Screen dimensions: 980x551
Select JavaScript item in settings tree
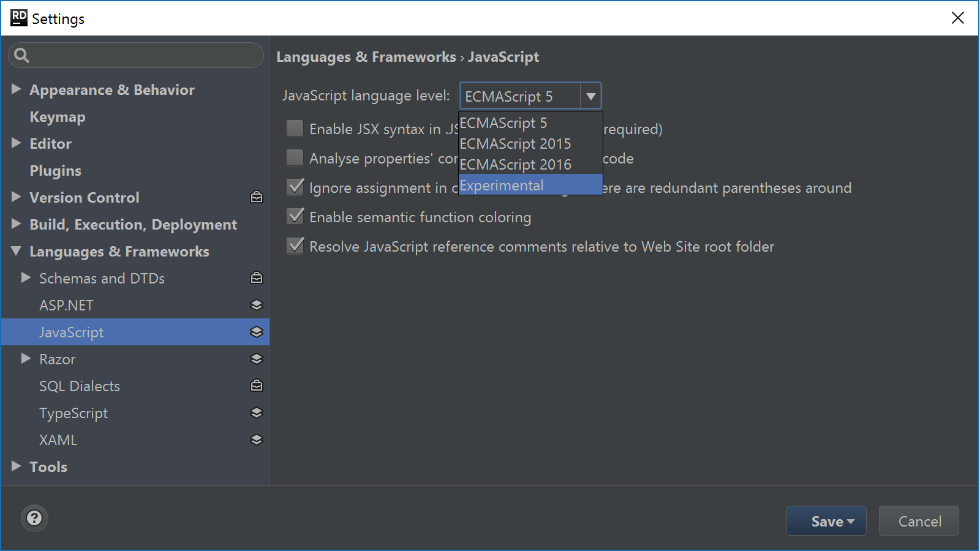[x=72, y=332]
